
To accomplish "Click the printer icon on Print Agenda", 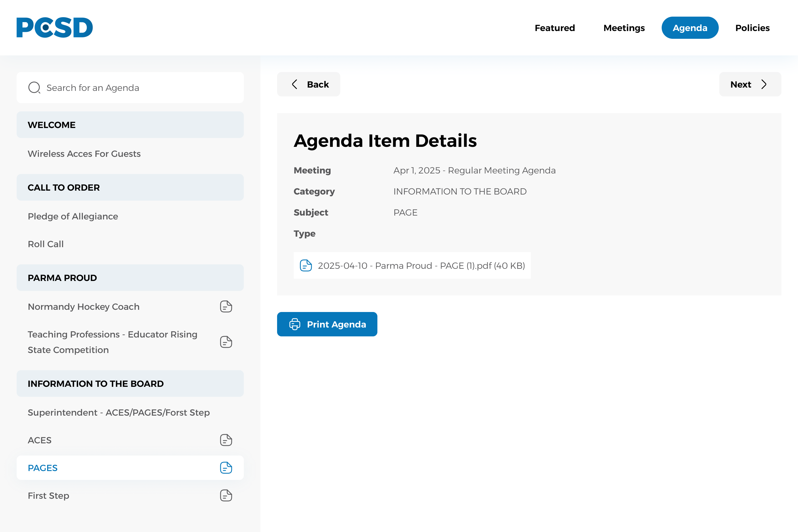I will coord(295,324).
